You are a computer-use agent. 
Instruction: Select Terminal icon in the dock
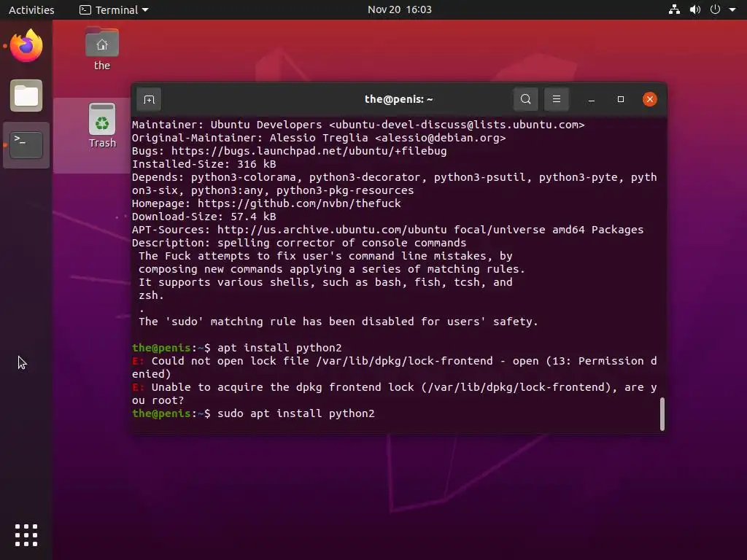point(26,145)
